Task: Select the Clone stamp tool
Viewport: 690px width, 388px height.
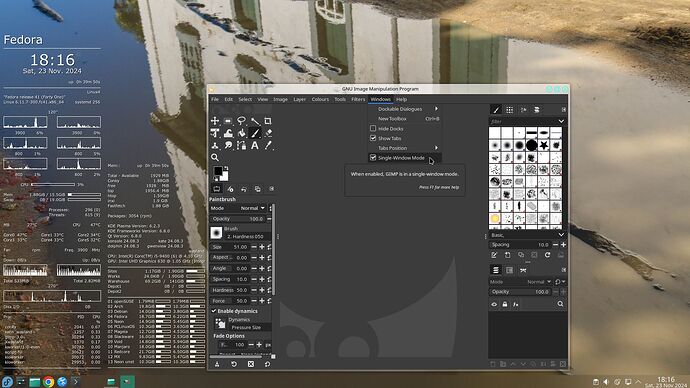Action: 215,145
